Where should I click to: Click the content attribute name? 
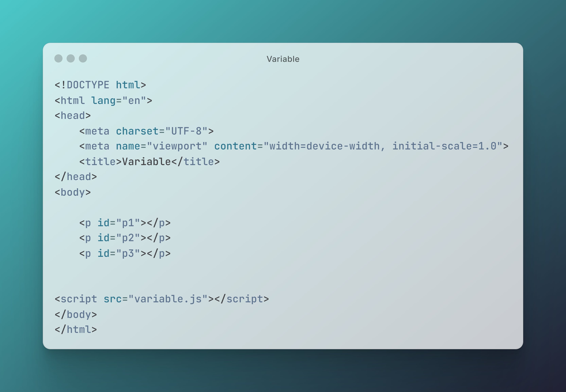click(236, 146)
